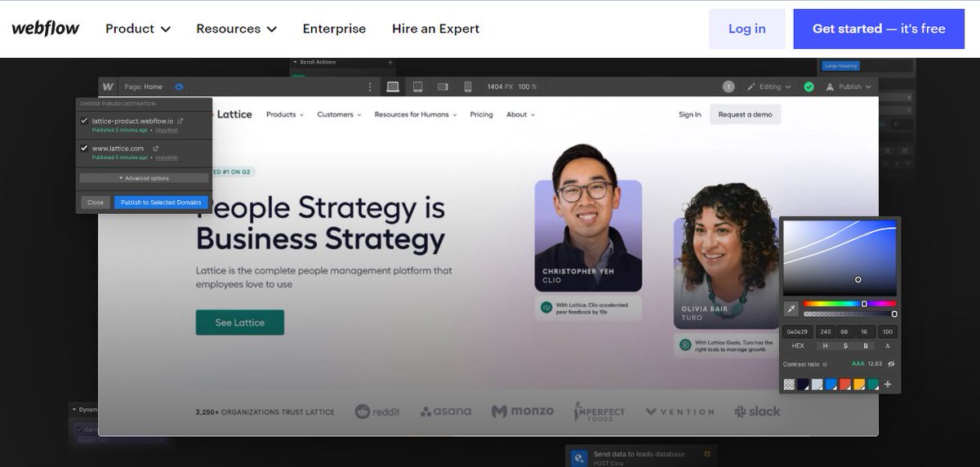Click the slack logo
This screenshot has height=467, width=980.
pyautogui.click(x=757, y=411)
